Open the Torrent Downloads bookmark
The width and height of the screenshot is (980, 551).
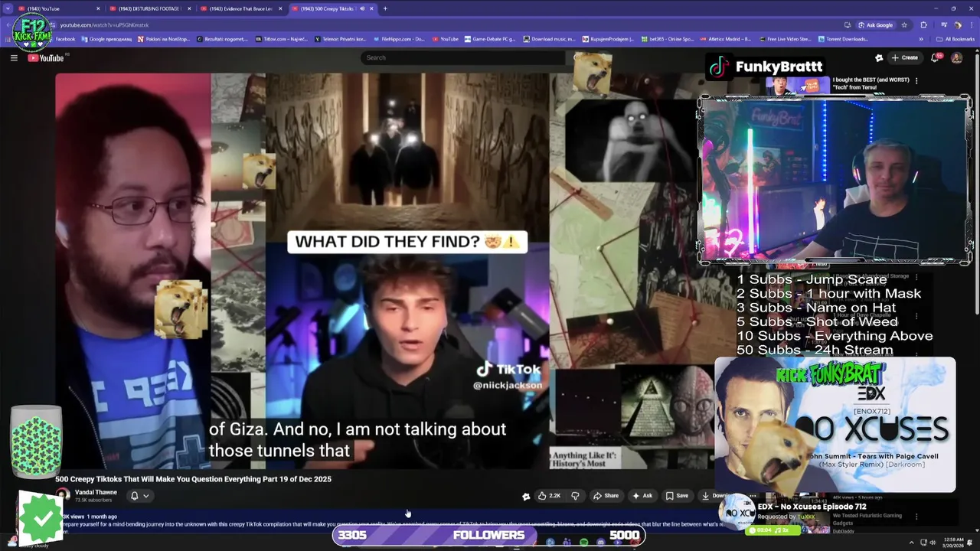point(844,39)
